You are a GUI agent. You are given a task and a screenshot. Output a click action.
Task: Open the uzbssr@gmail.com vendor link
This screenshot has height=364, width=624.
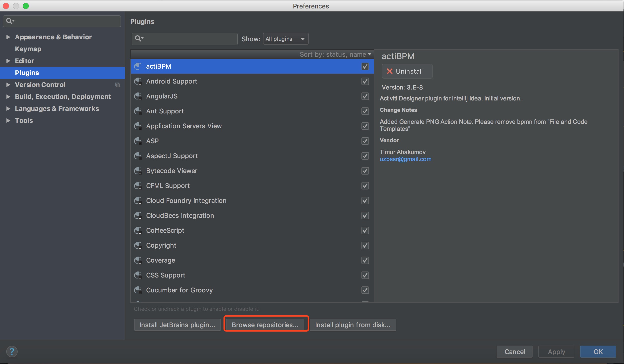[x=405, y=159]
